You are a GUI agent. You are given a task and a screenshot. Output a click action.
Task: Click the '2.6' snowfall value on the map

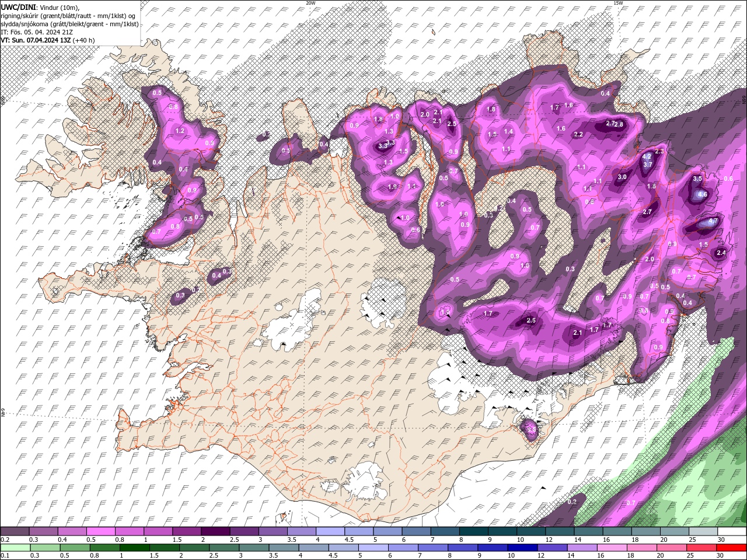[x=531, y=321]
